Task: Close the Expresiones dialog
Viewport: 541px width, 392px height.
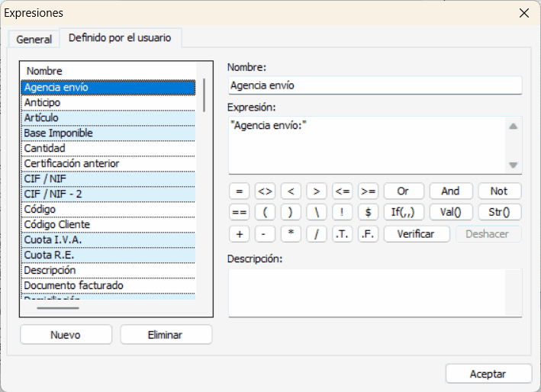Action: click(523, 13)
